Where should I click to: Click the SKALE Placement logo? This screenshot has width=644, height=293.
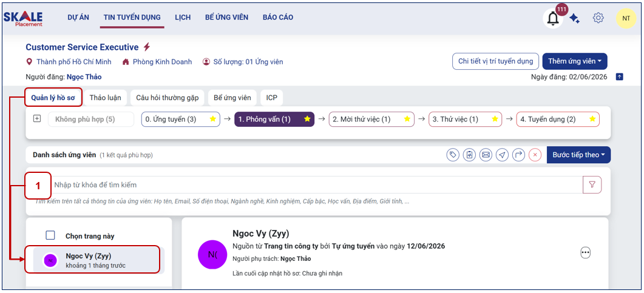[23, 18]
